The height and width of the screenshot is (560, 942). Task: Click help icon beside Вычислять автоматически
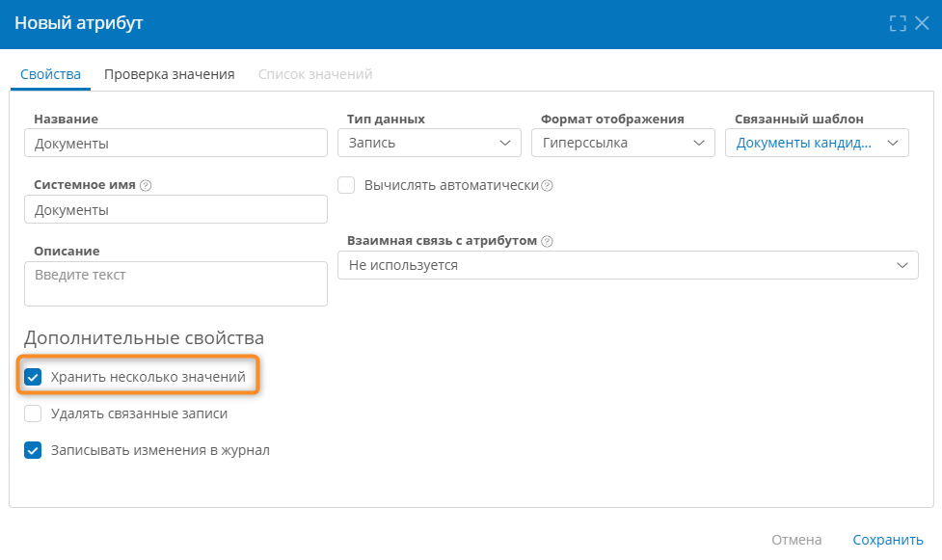click(x=547, y=186)
